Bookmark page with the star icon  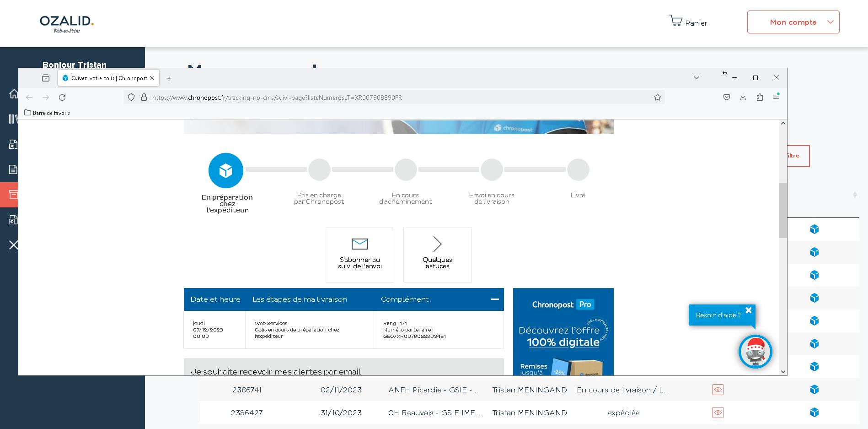click(x=658, y=97)
